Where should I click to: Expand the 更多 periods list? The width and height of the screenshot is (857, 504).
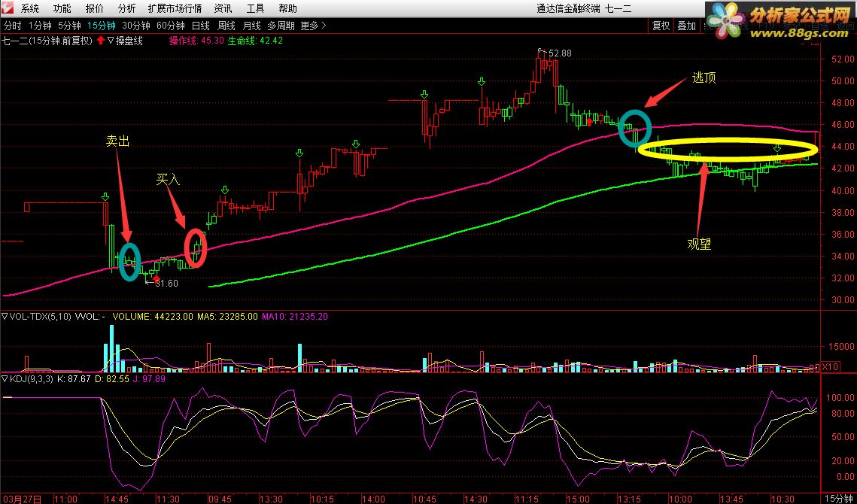point(313,26)
